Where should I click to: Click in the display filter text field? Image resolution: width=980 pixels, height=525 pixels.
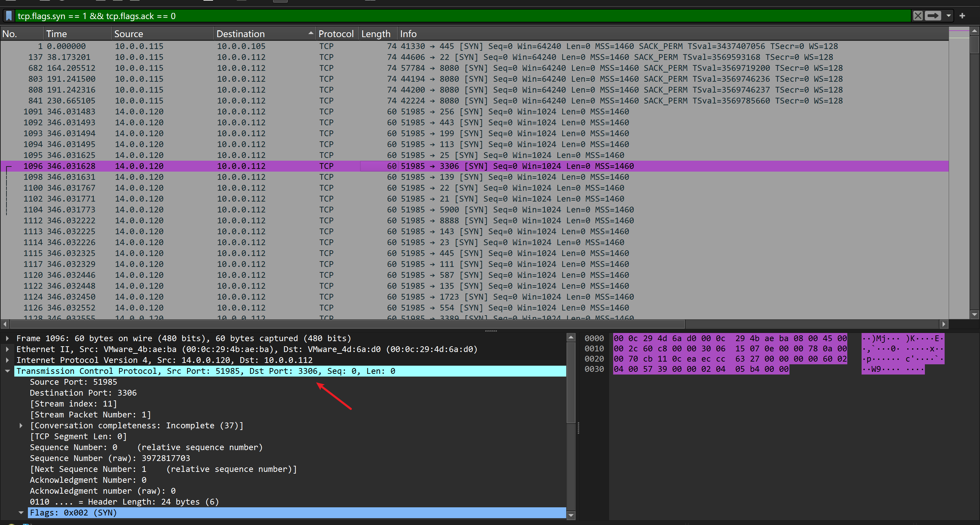[x=457, y=16]
